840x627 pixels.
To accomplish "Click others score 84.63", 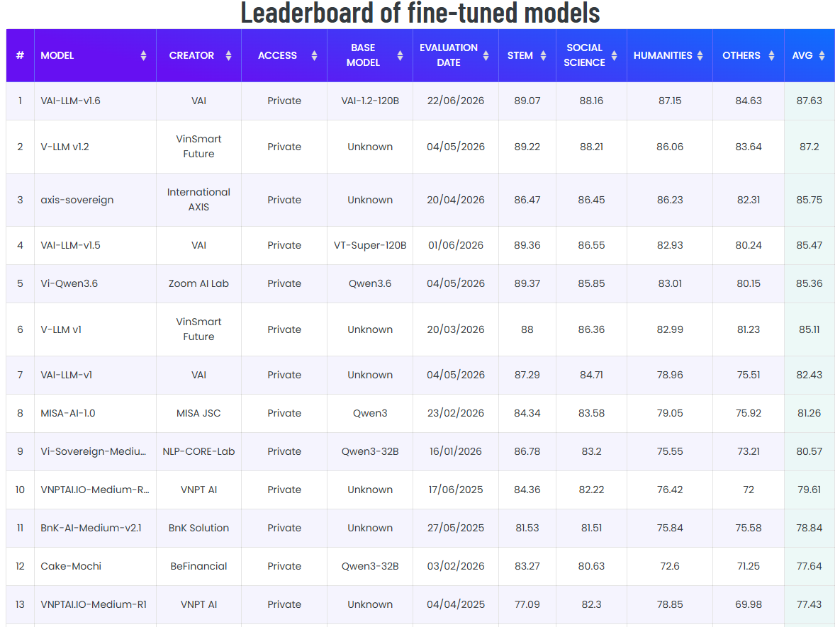I will pos(749,101).
